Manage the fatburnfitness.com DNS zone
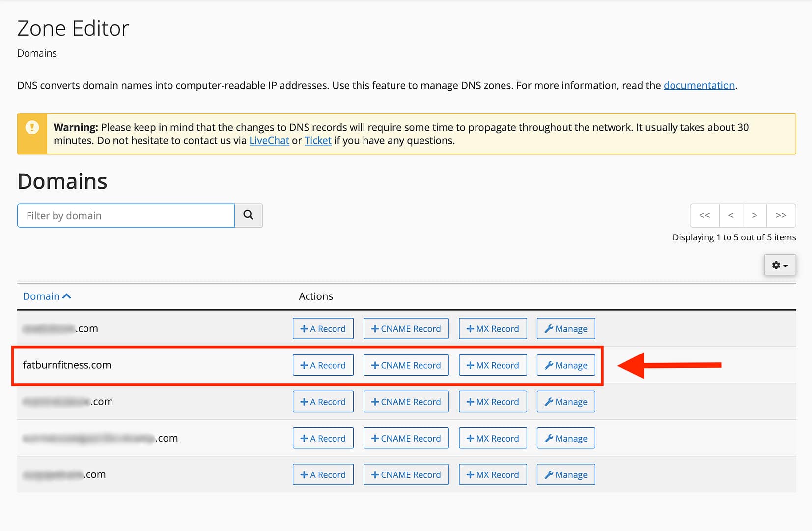Image resolution: width=812 pixels, height=531 pixels. (x=565, y=365)
